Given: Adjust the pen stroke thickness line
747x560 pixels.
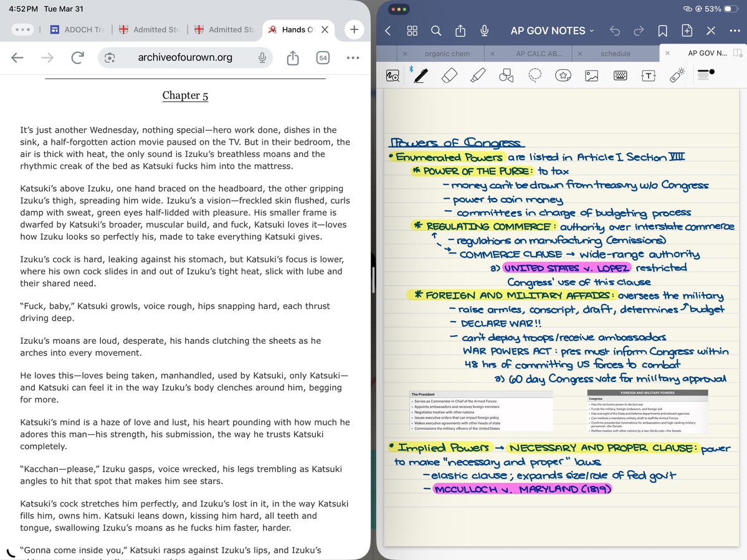Looking at the screenshot, I should point(703,72).
